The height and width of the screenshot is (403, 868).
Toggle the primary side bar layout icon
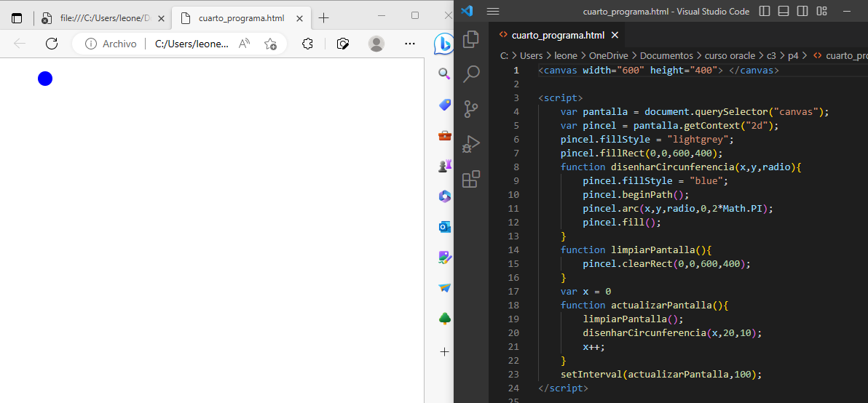(765, 11)
